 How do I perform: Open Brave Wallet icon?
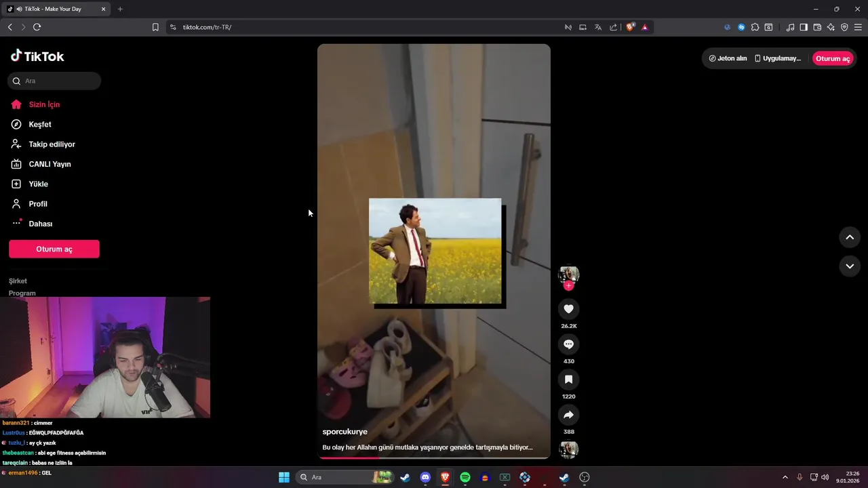817,27
